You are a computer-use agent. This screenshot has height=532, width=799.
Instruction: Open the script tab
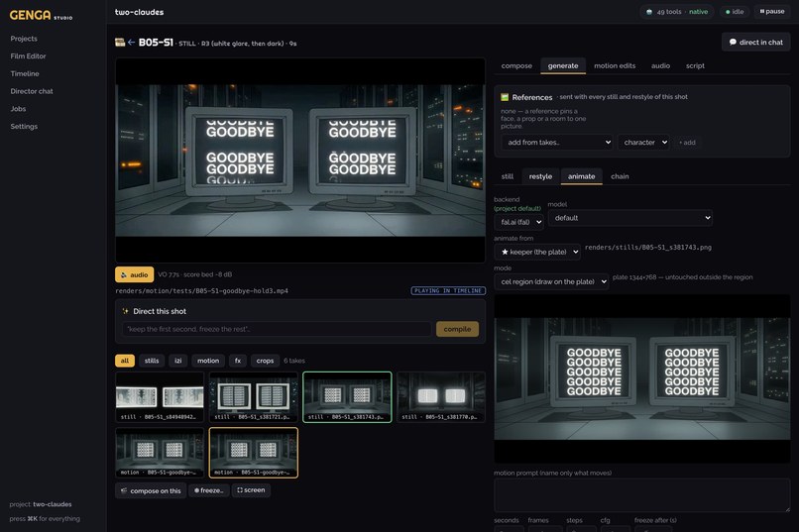click(x=695, y=65)
